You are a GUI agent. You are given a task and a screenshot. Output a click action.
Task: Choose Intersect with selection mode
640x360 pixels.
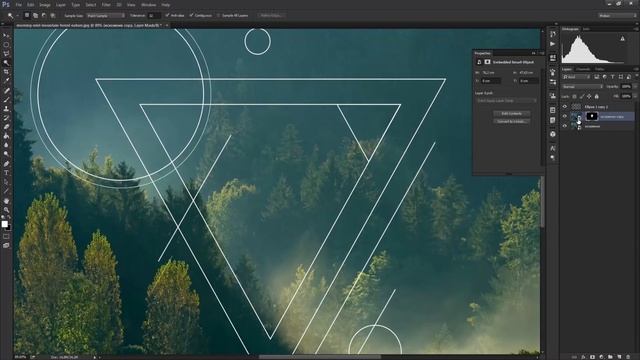pos(53,16)
